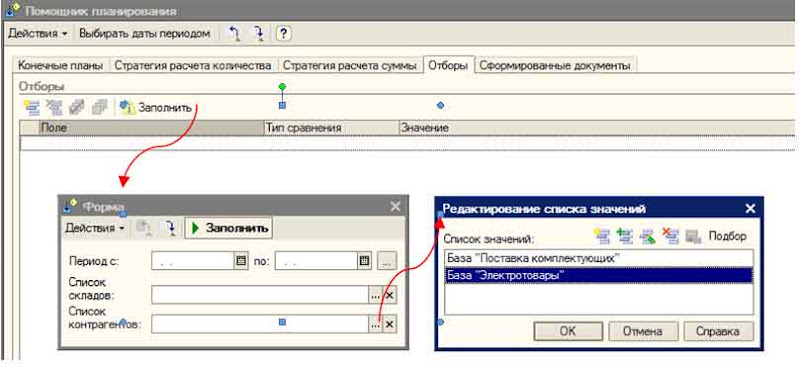Image resolution: width=800 pixels, height=369 pixels.
Task: Click Выбирать даты периодом button
Action: (144, 34)
